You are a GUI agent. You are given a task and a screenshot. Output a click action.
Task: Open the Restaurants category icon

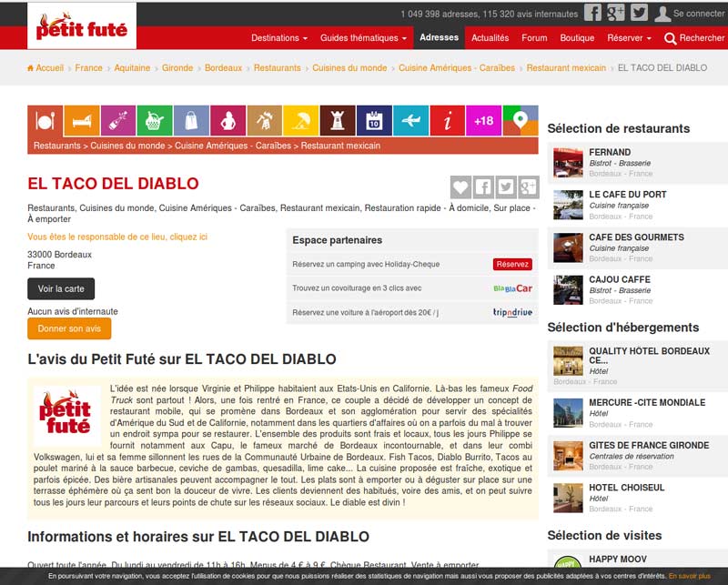coord(45,121)
